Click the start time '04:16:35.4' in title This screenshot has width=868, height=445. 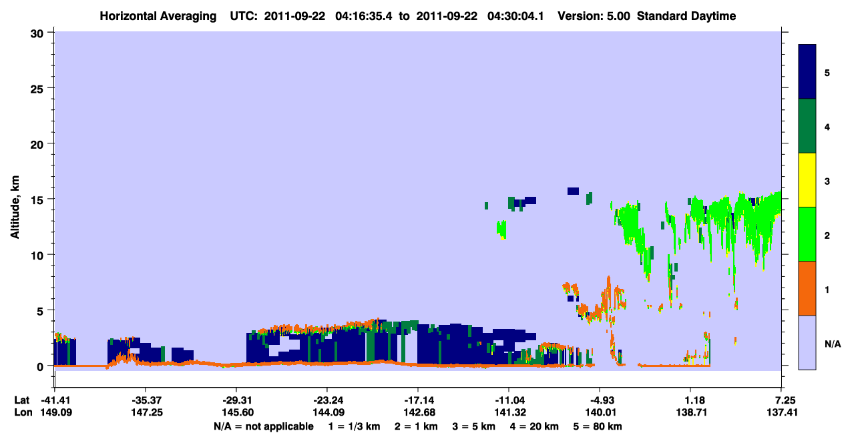pos(364,16)
